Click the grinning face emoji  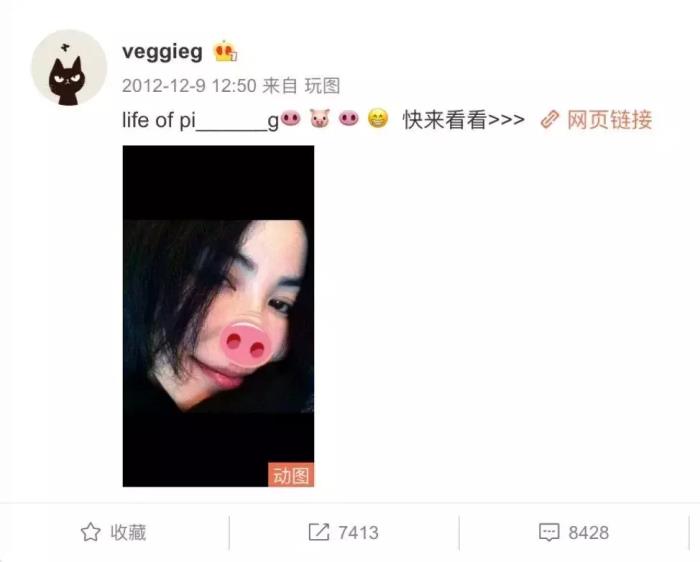pyautogui.click(x=378, y=119)
